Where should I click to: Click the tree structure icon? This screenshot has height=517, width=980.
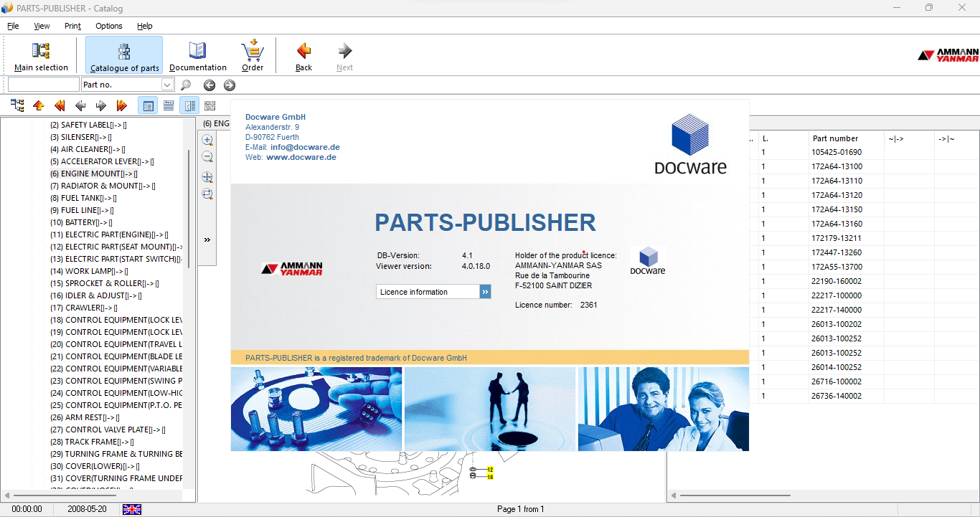click(x=18, y=106)
